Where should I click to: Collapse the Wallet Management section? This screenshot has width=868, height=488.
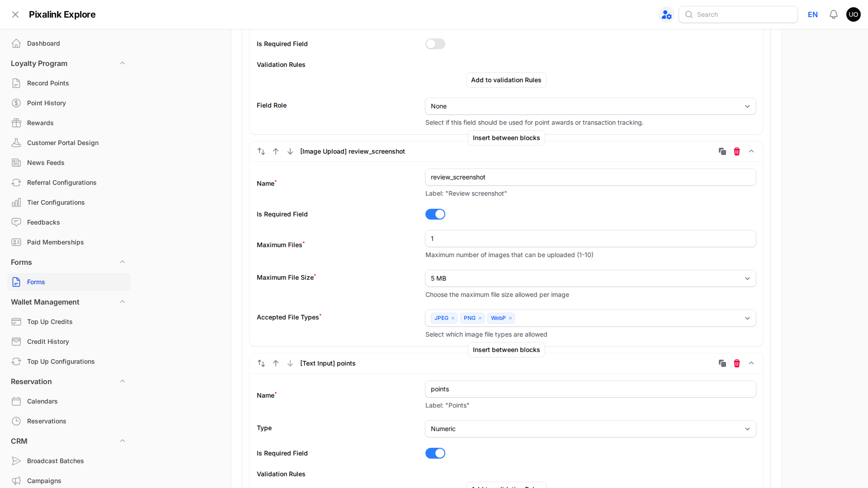tap(123, 302)
